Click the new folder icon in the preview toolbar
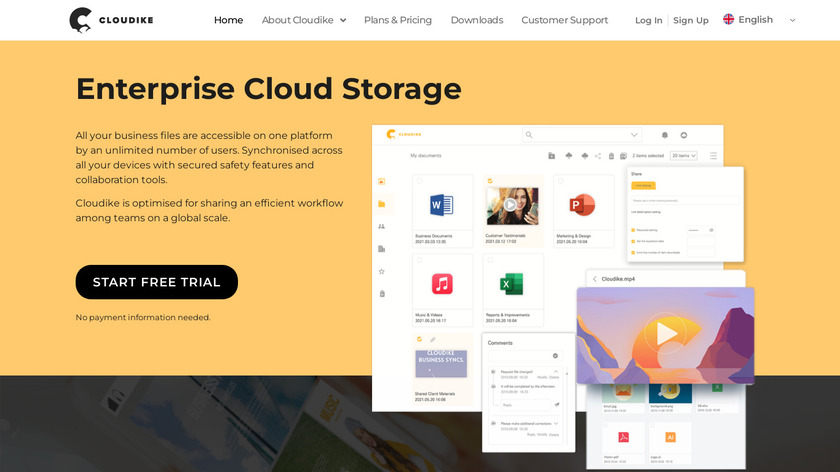 (551, 156)
